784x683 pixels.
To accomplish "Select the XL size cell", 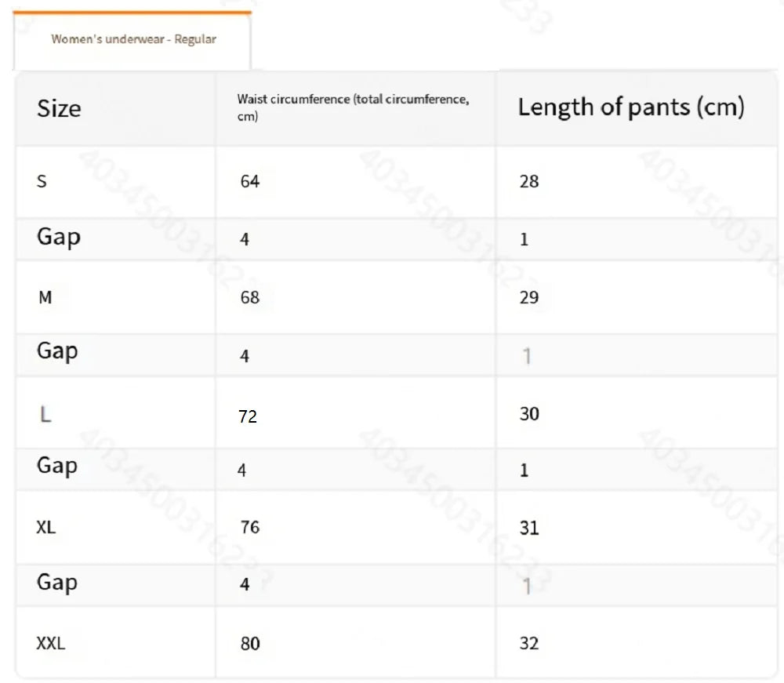I will click(46, 528).
